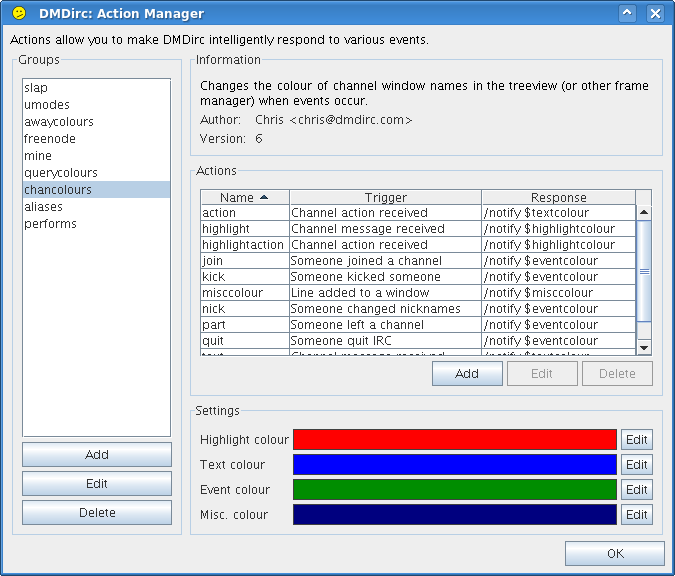Click the dark navy Misc. colour swatch

455,514
